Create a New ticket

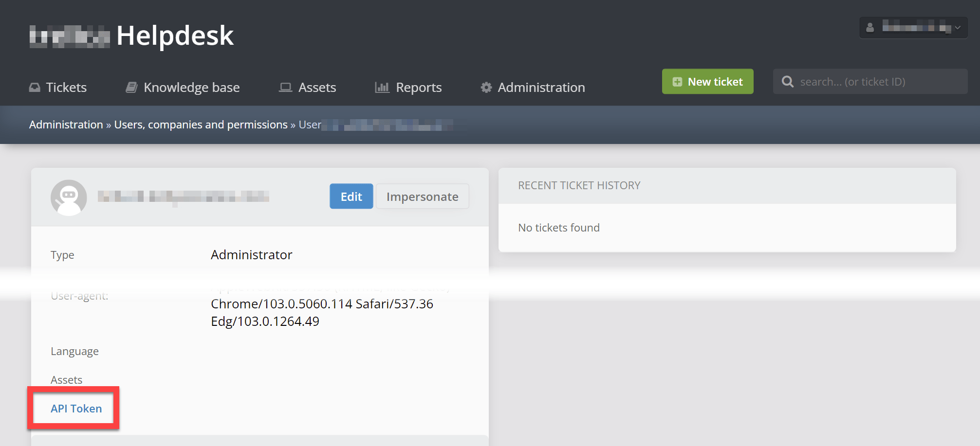(707, 82)
